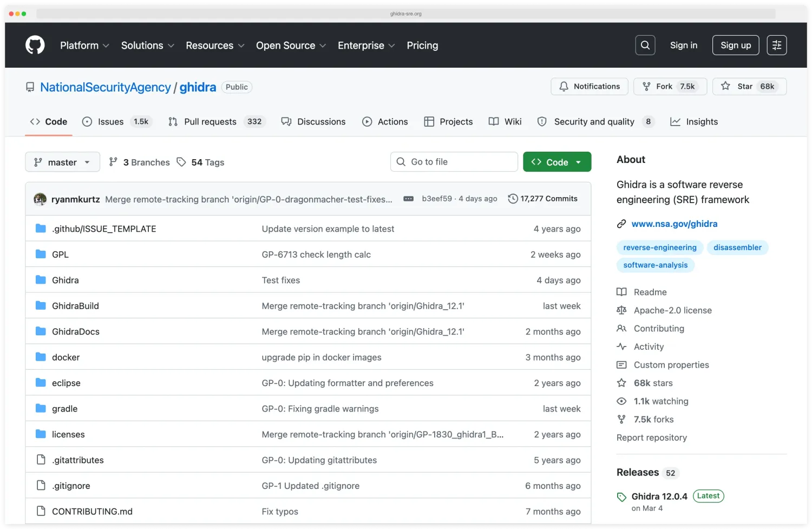The image size is (812, 529).
Task: Expand the Platform menu
Action: 84,45
